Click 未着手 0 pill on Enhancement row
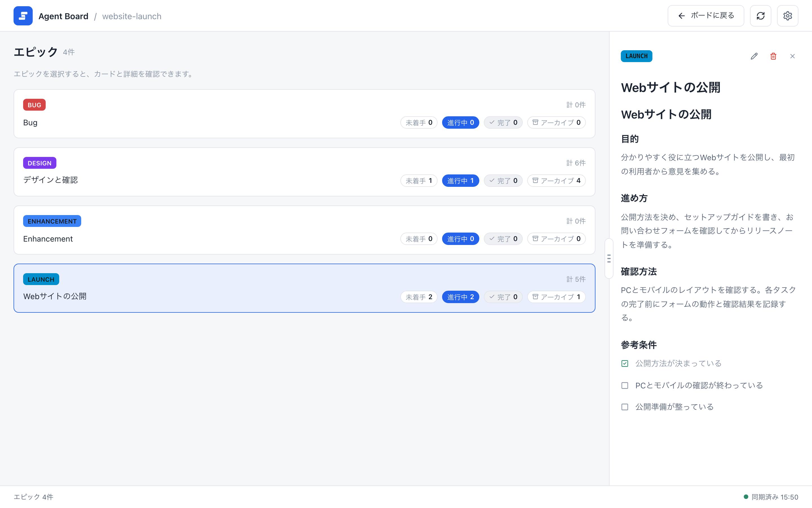The image size is (812, 508). (419, 239)
